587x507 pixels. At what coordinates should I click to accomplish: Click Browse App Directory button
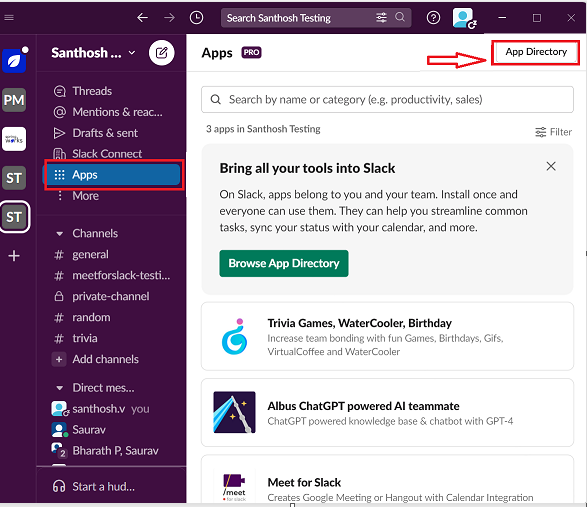pyautogui.click(x=284, y=264)
